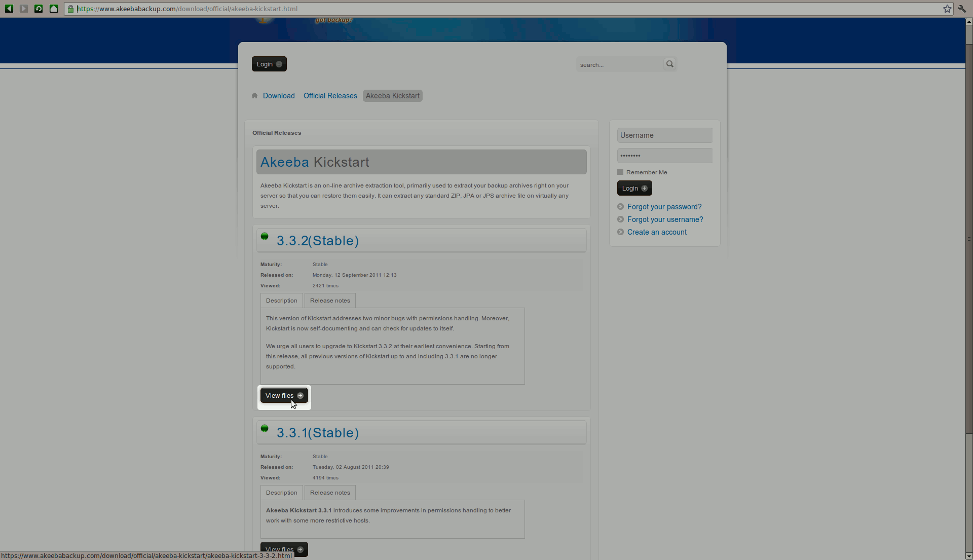Click the vertical scrollbar thumb
This screenshot has height=560, width=973.
pyautogui.click(x=969, y=238)
